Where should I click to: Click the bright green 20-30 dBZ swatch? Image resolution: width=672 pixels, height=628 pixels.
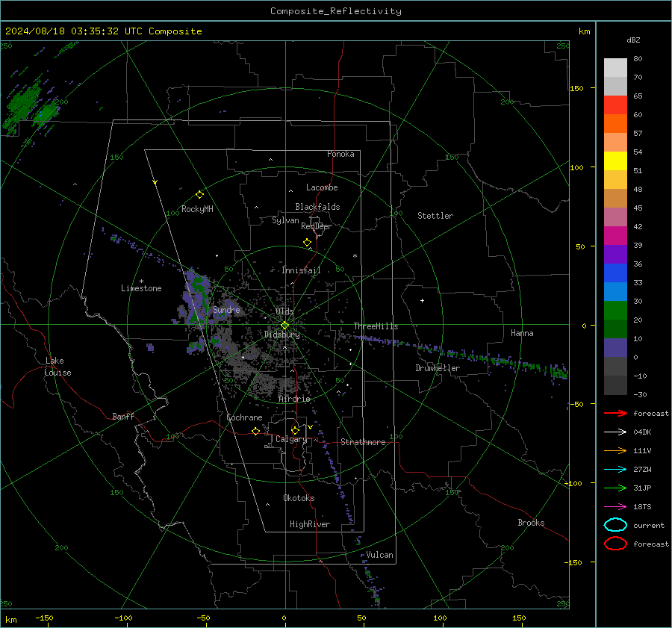click(x=615, y=311)
